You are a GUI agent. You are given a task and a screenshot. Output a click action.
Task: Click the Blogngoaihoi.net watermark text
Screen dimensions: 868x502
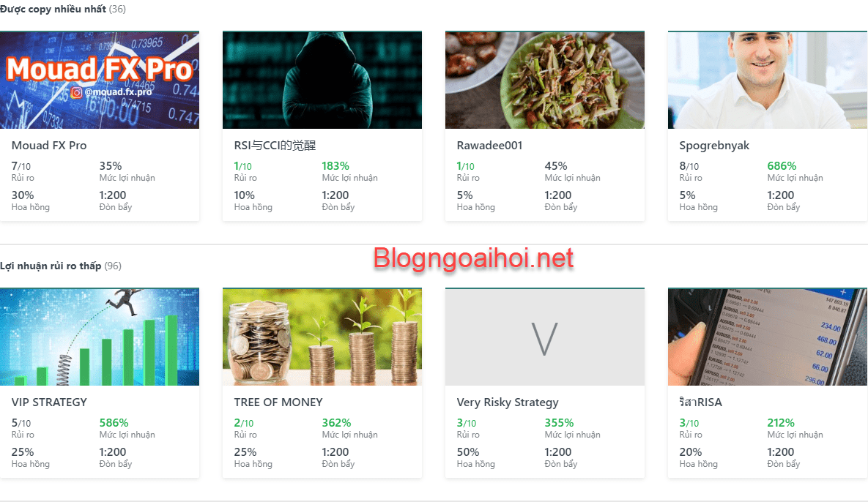point(473,258)
